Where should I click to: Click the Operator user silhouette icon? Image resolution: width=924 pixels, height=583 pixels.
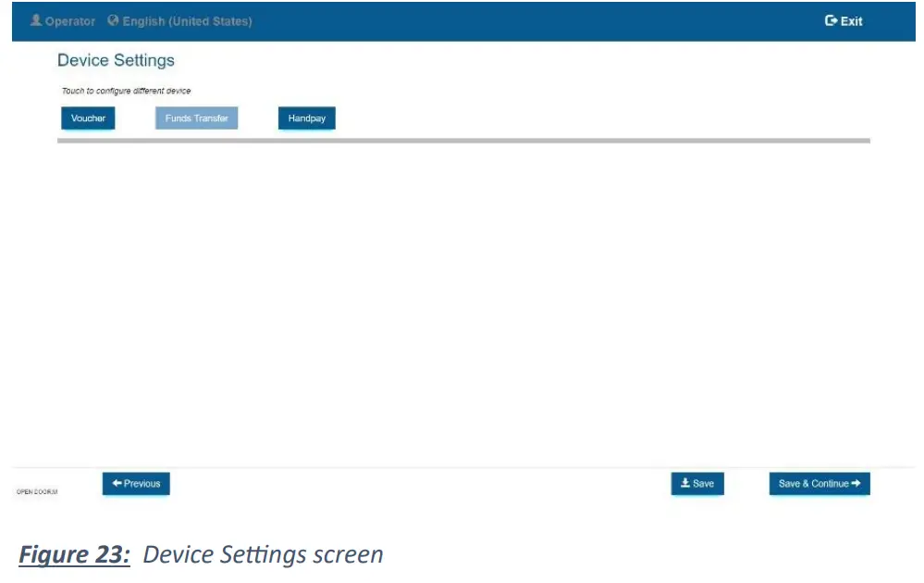pos(36,20)
